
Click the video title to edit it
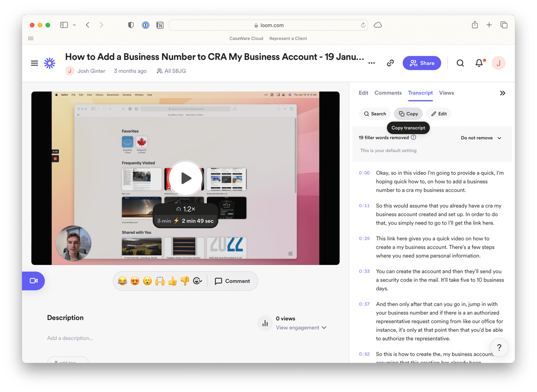(215, 57)
